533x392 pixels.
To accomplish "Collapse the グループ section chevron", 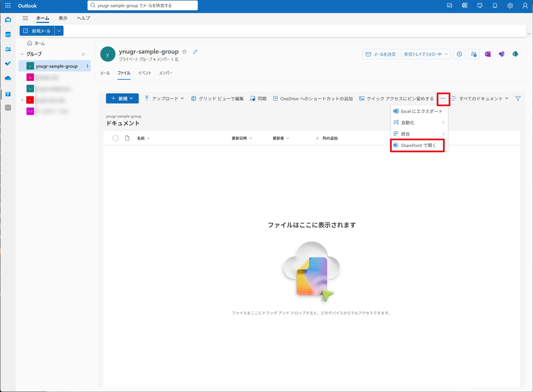I will coord(22,54).
